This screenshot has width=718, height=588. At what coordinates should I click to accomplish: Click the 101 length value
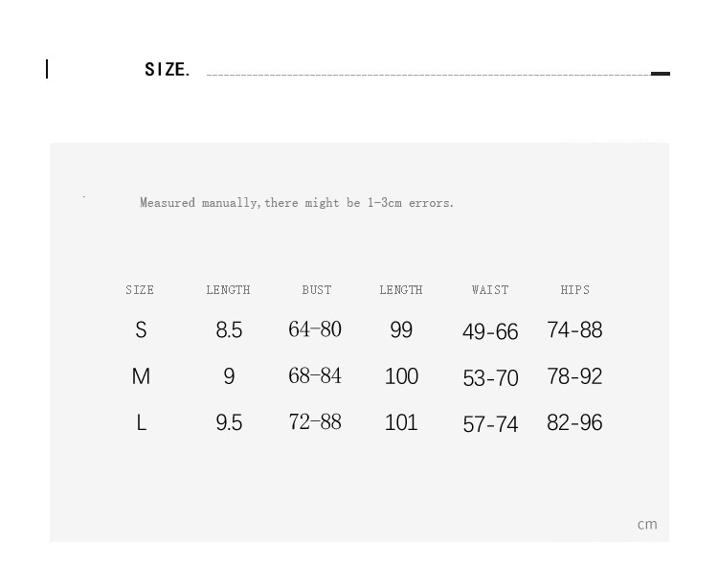click(x=401, y=422)
